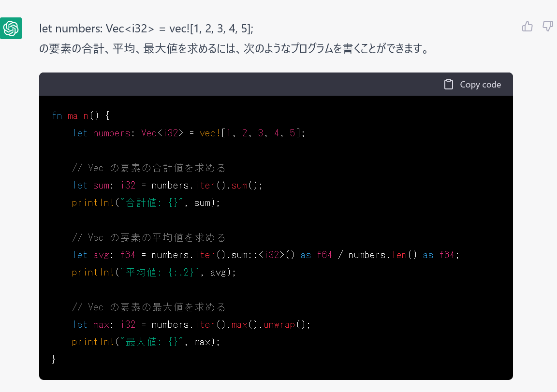Image resolution: width=557 pixels, height=392 pixels.
Task: Give the response a thumbs down
Action: (x=548, y=26)
